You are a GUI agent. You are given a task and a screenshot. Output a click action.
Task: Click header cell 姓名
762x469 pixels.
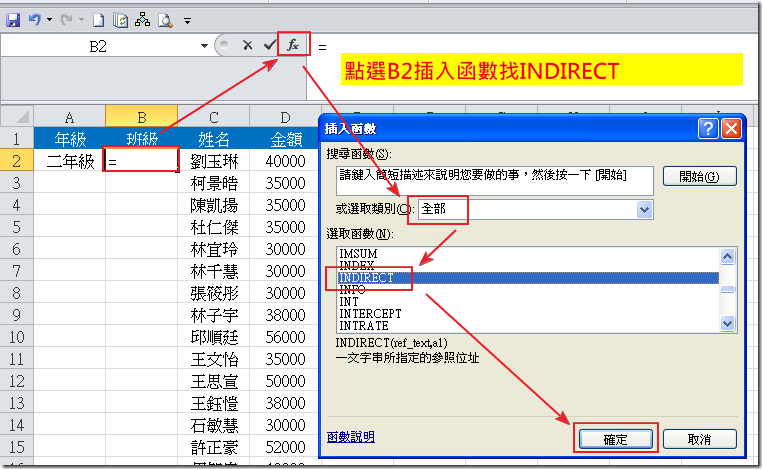click(x=213, y=139)
